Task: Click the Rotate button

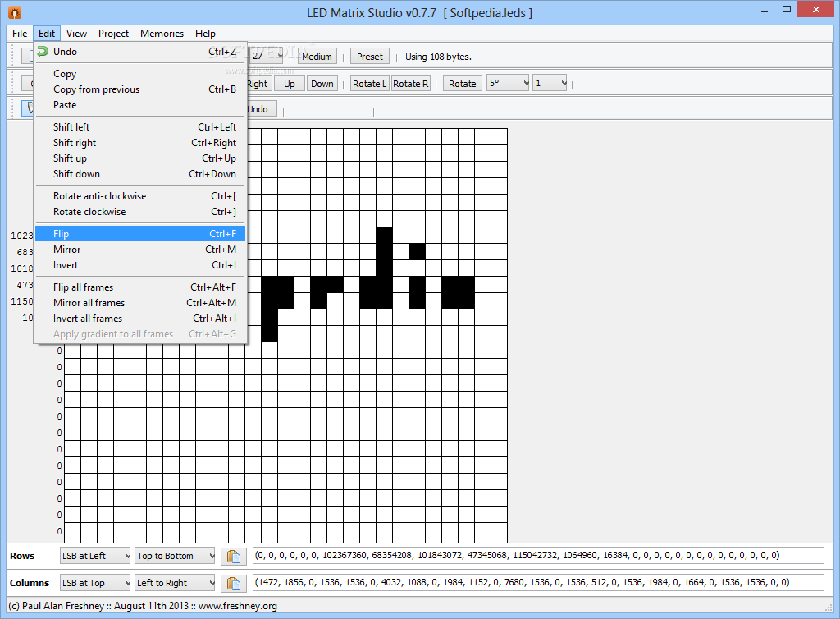Action: coord(463,84)
